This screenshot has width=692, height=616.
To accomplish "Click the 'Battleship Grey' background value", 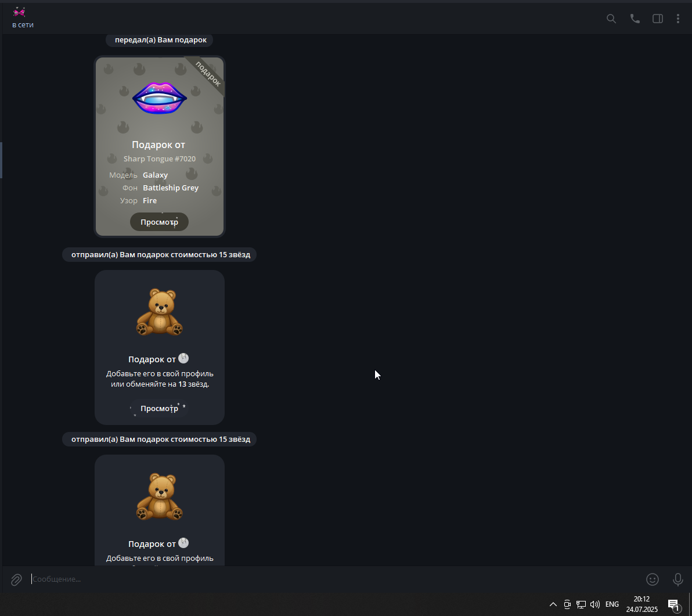I will point(171,188).
